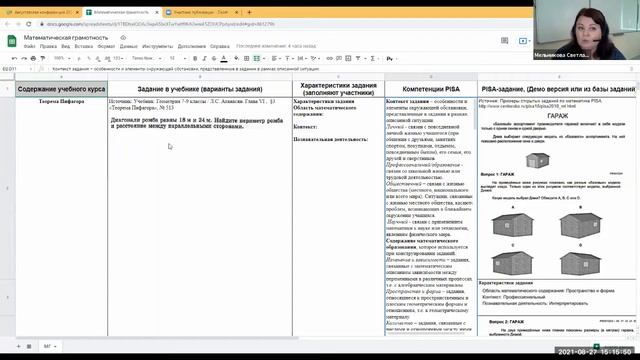
Task: Open the 123 number formats dropdown
Action: (x=118, y=59)
